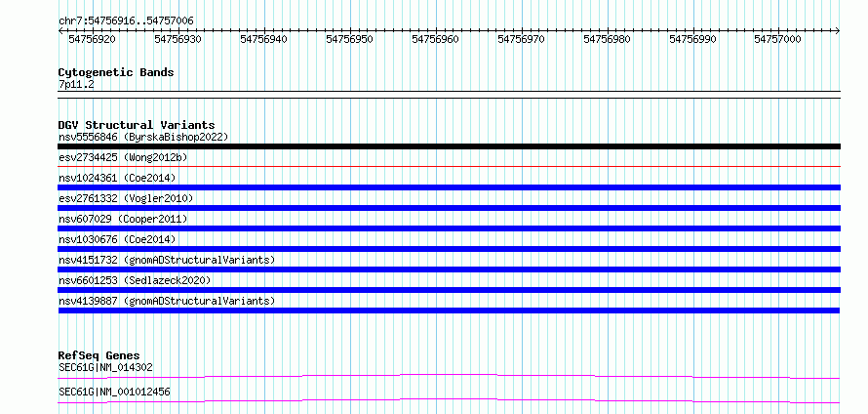
Task: Click ruler position 54756950
Action: (x=349, y=39)
